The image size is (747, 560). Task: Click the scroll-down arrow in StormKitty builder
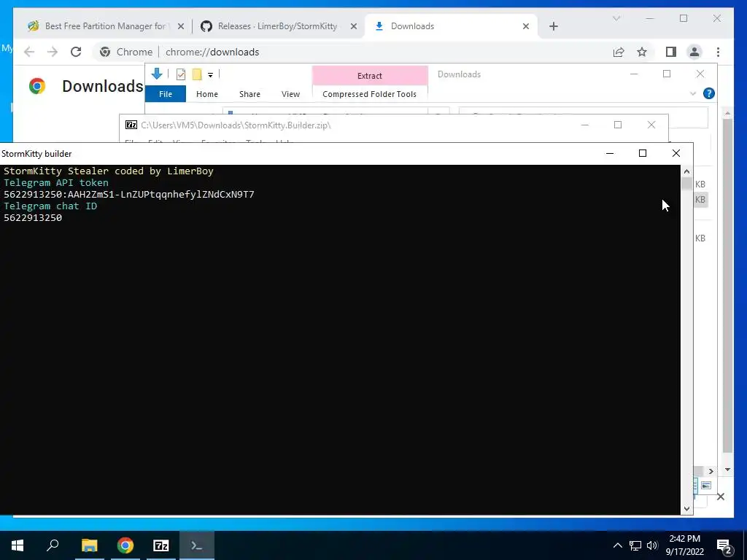coord(686,508)
